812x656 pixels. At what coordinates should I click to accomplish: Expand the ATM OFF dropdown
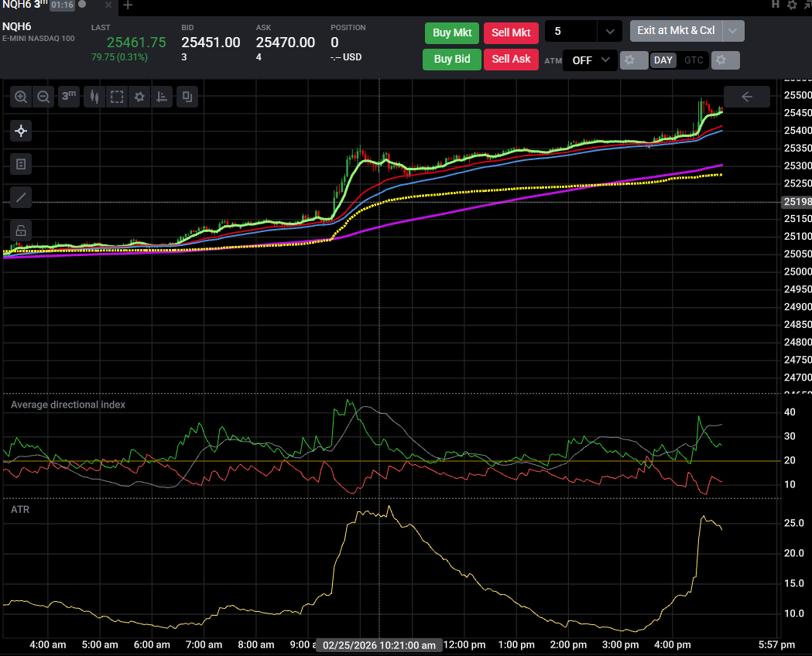click(590, 60)
